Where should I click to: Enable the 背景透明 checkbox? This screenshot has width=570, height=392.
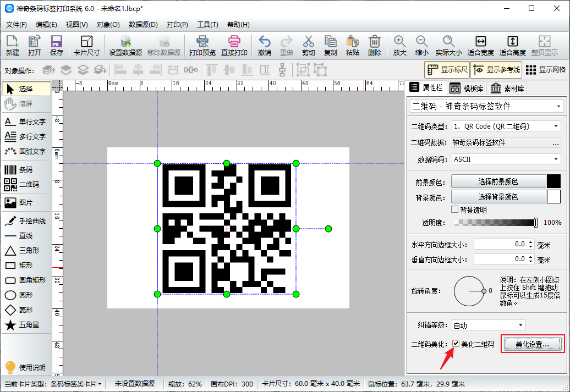tap(455, 209)
